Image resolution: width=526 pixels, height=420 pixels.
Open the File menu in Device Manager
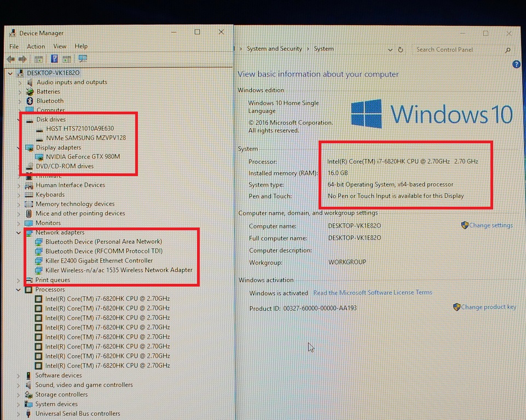[14, 46]
